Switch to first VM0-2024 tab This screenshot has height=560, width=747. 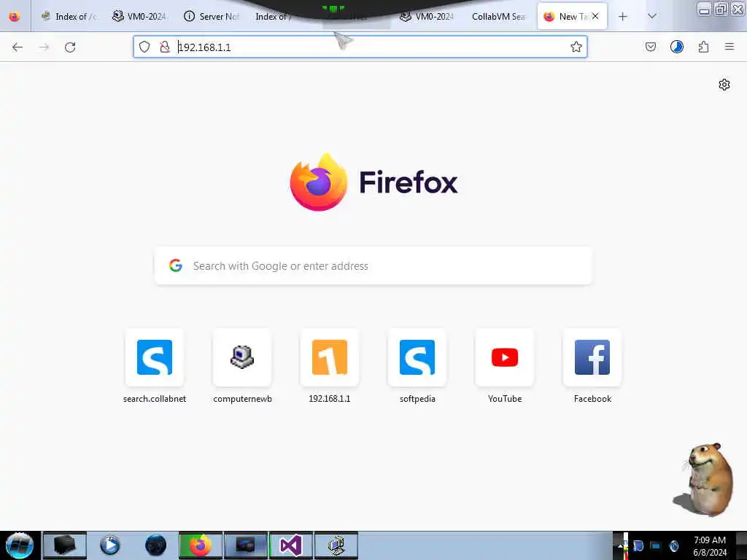[139, 16]
